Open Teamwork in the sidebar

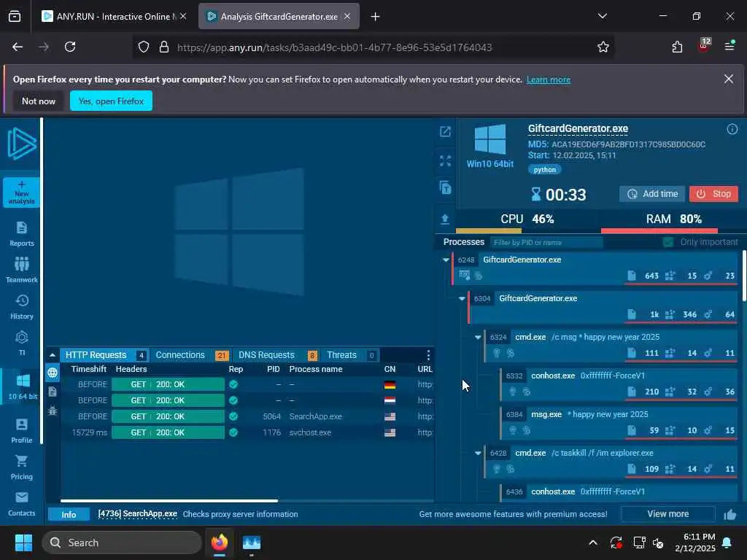pos(21,270)
